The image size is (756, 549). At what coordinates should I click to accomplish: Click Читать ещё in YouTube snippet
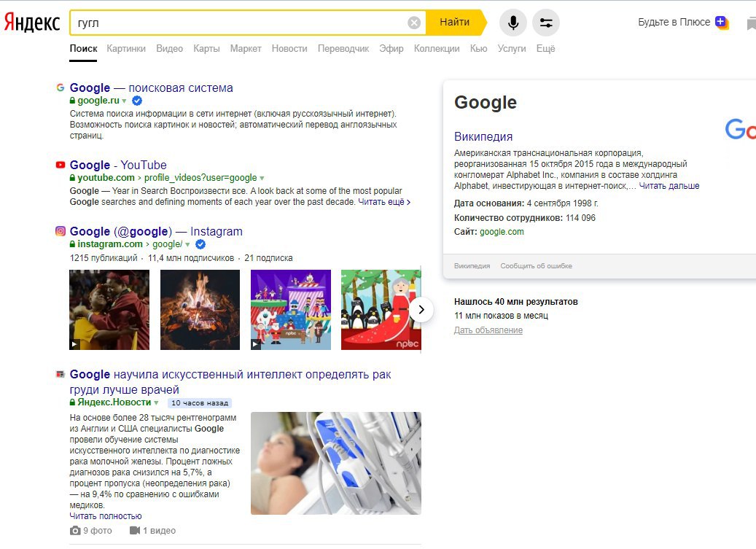pyautogui.click(x=383, y=202)
